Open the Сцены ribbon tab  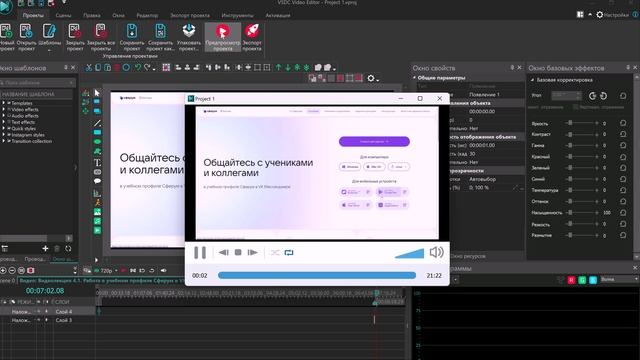(x=63, y=15)
